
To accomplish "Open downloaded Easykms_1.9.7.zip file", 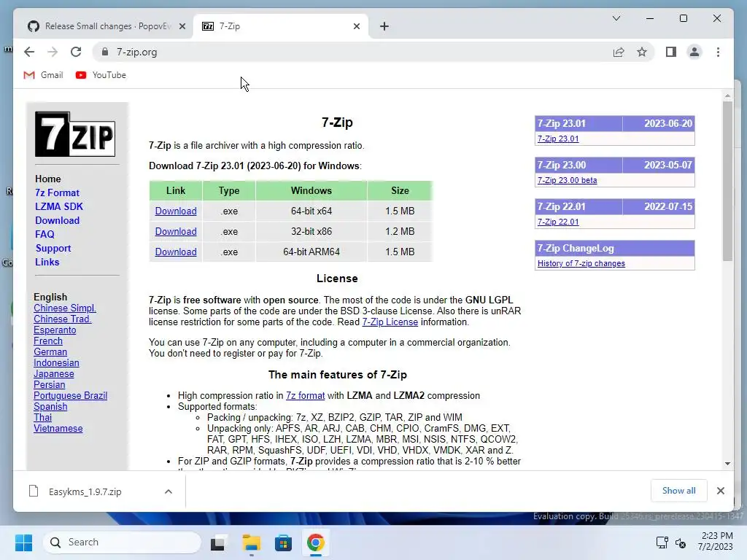I will pos(85,492).
